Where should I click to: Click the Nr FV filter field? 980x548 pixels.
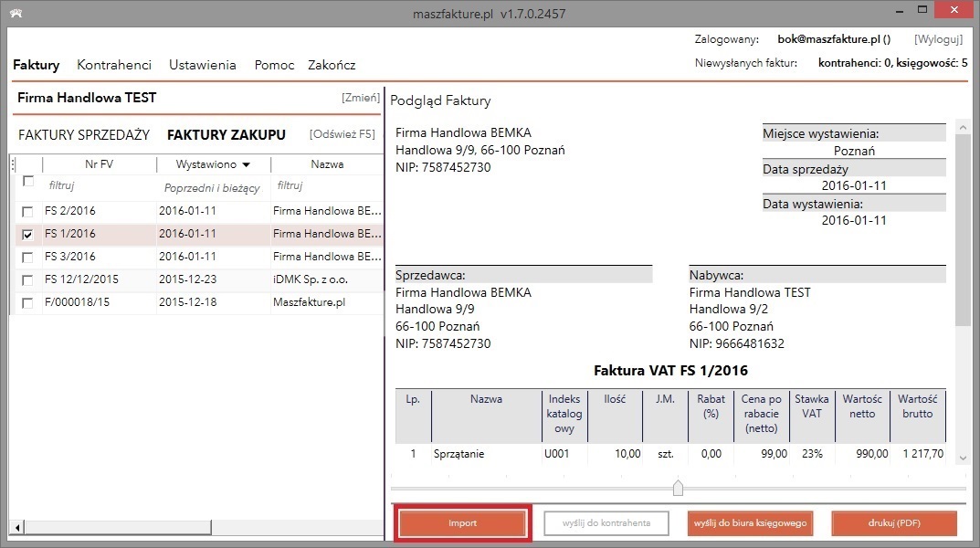click(x=99, y=185)
